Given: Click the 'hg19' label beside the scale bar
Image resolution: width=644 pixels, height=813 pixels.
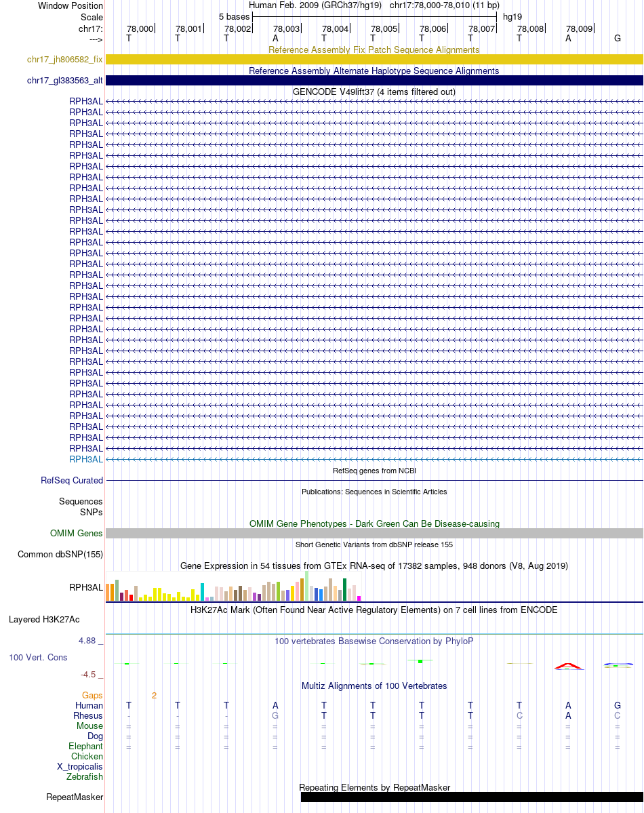Looking at the screenshot, I should 512,16.
